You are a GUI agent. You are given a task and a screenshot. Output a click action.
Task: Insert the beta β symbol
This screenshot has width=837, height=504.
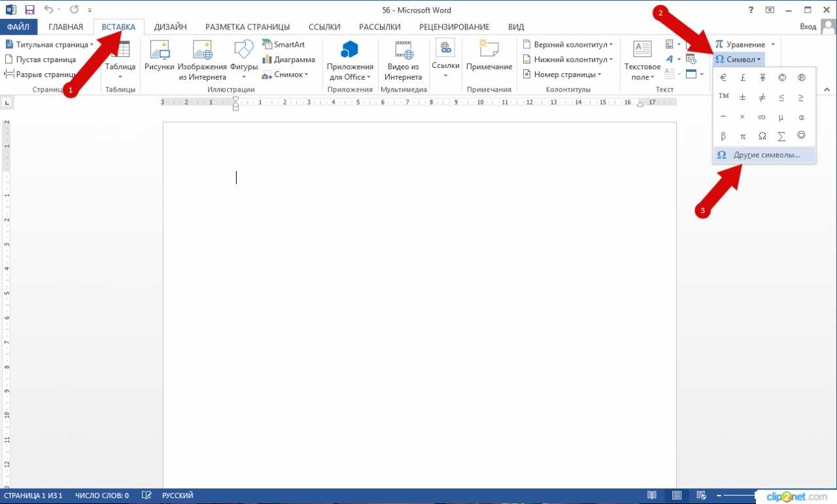723,137
